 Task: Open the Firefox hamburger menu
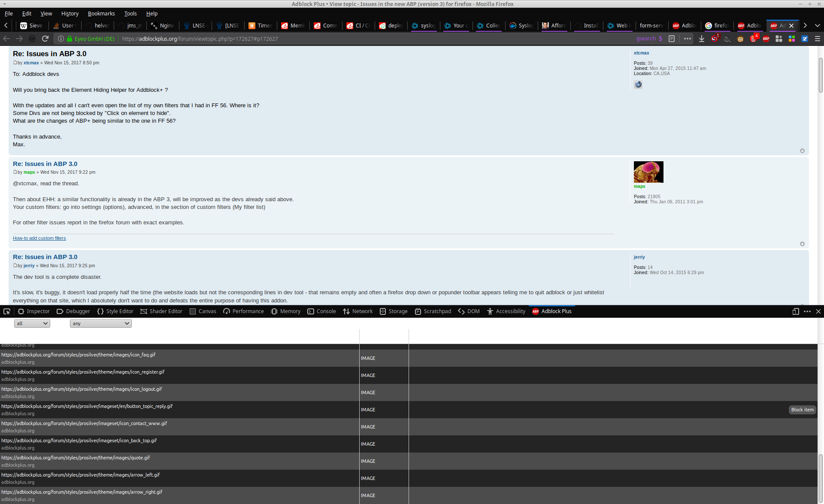click(817, 39)
